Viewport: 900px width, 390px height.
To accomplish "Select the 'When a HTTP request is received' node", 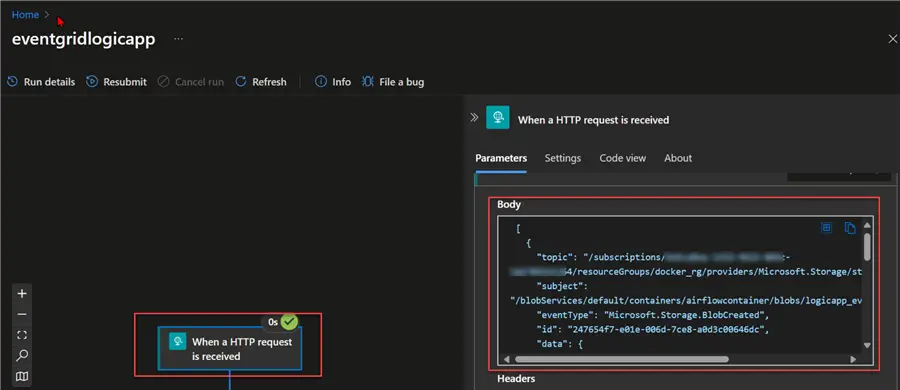I will [230, 349].
